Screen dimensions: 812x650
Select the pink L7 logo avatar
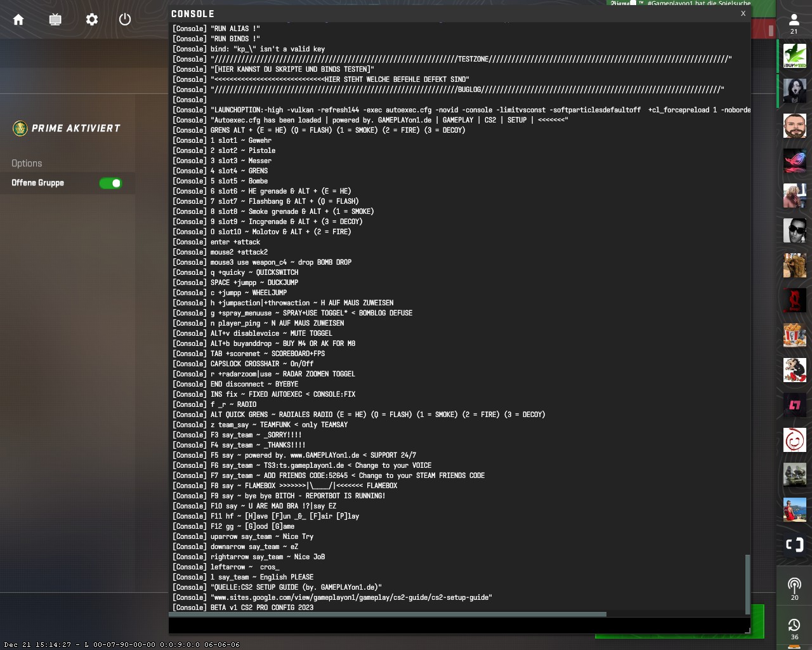[795, 405]
